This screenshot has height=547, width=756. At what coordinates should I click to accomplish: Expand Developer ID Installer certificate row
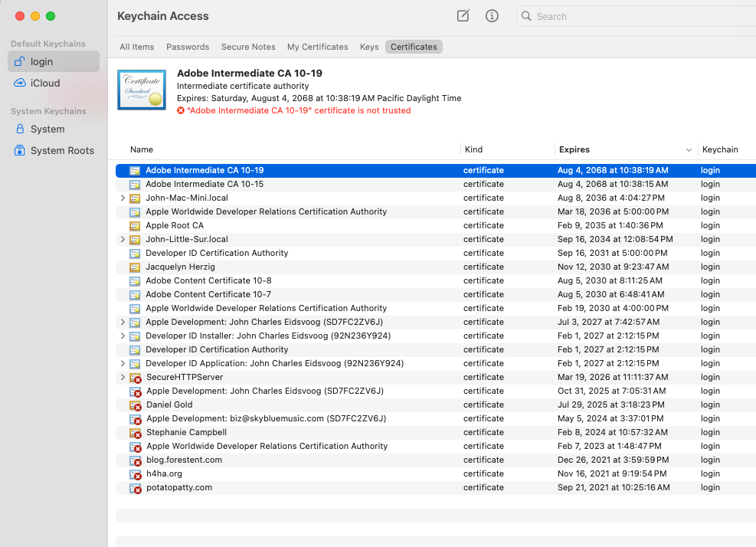[x=123, y=336]
